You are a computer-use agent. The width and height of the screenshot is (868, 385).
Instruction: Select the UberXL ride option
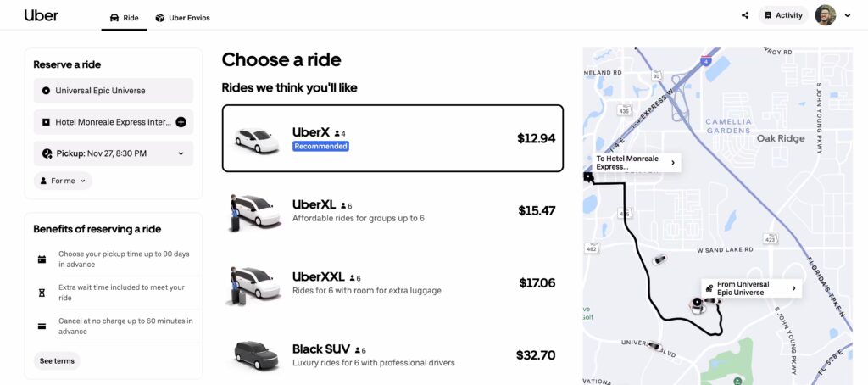coord(392,211)
